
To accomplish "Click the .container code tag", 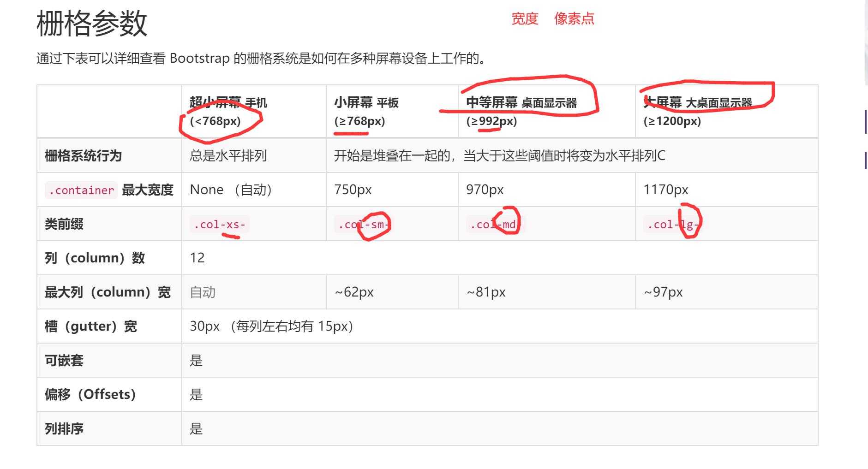I will point(81,190).
